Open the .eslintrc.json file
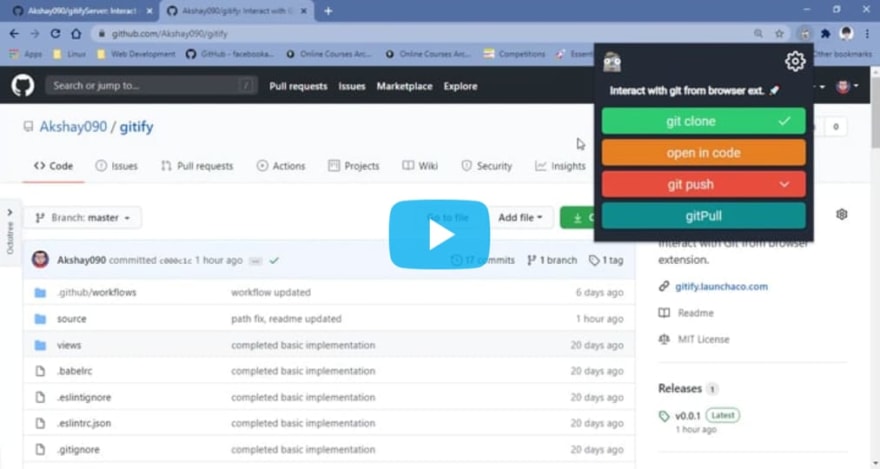The width and height of the screenshot is (880, 469). click(84, 423)
